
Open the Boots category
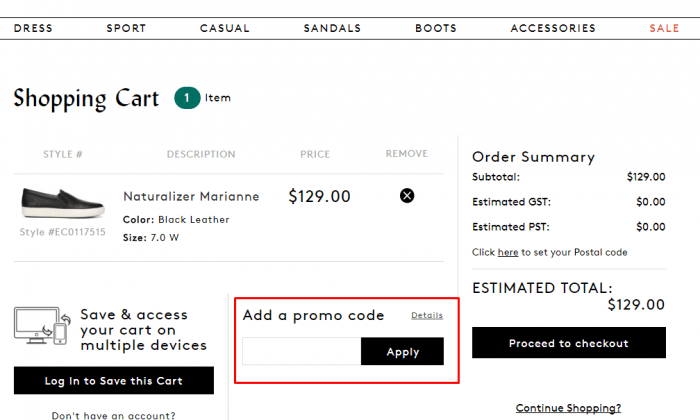click(436, 28)
